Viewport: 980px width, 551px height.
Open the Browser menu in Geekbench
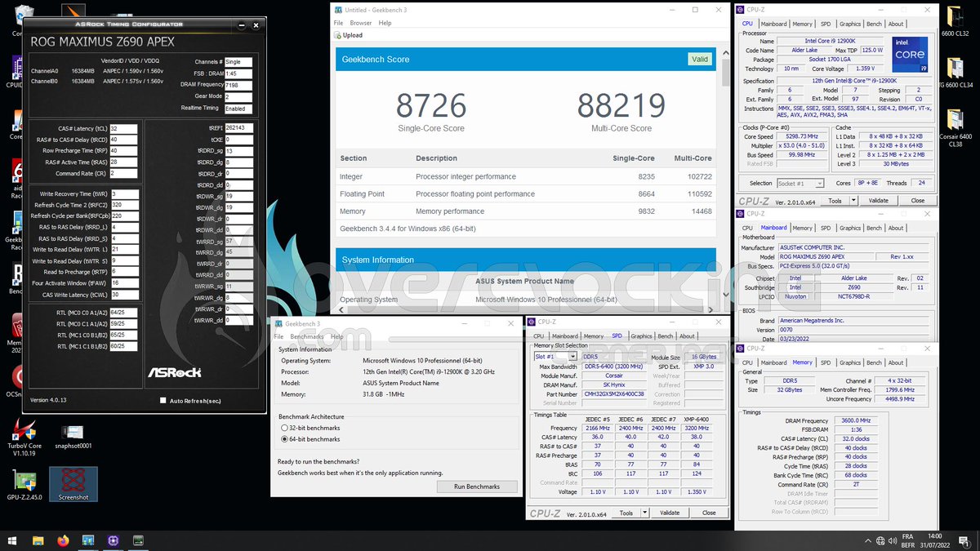click(361, 23)
